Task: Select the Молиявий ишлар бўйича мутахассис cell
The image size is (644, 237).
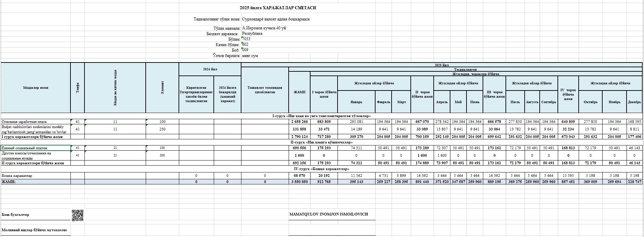Action: tap(36, 230)
